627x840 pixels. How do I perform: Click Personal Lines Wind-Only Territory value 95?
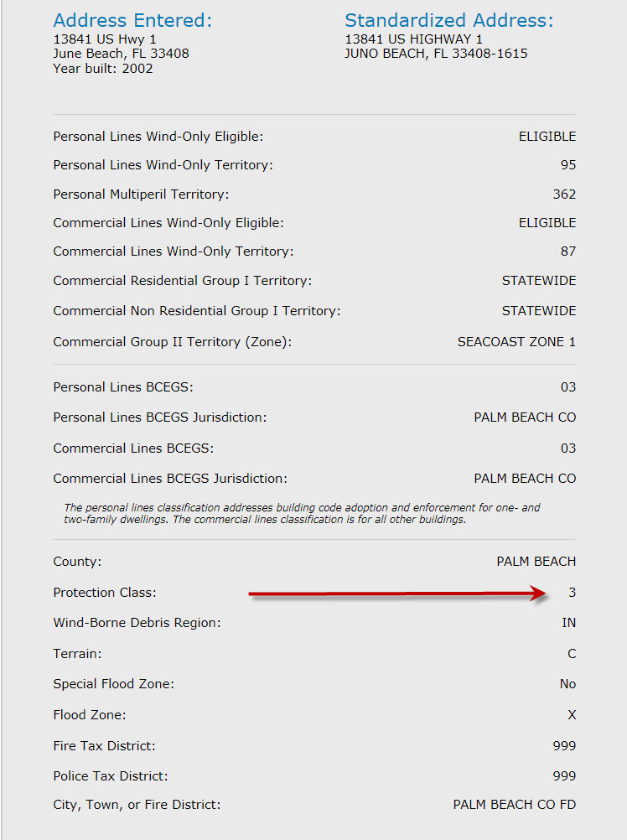568,165
